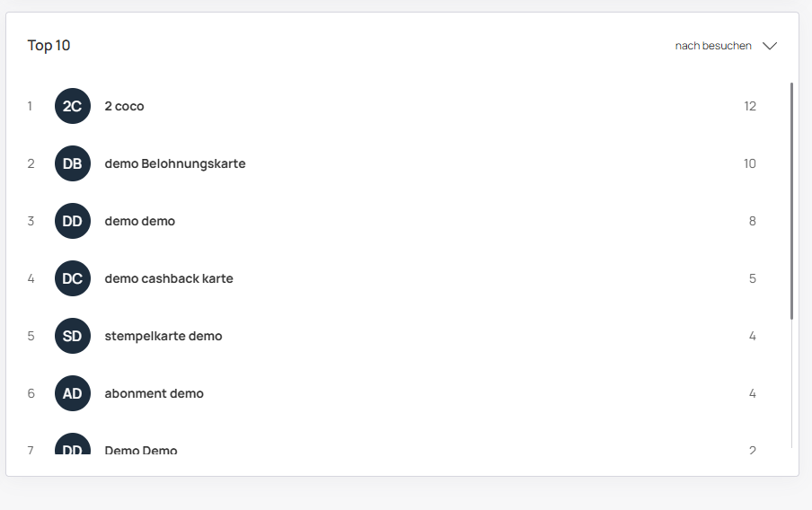Image resolution: width=812 pixels, height=510 pixels.
Task: Expand the 'nach besuchen' sort dropdown
Action: click(x=713, y=46)
